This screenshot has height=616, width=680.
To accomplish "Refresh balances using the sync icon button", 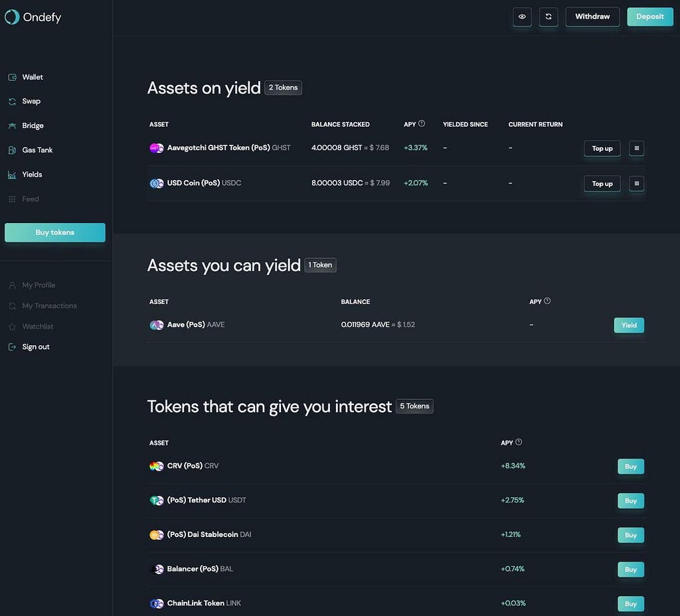I will (549, 17).
